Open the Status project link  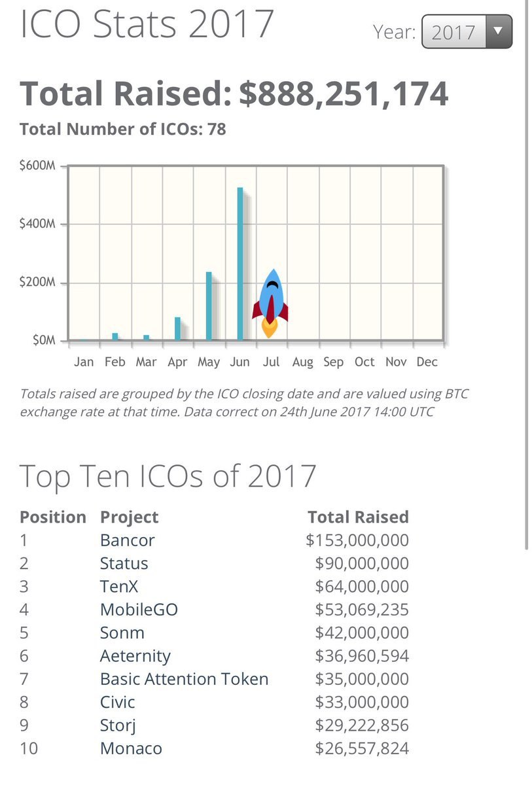pyautogui.click(x=124, y=563)
